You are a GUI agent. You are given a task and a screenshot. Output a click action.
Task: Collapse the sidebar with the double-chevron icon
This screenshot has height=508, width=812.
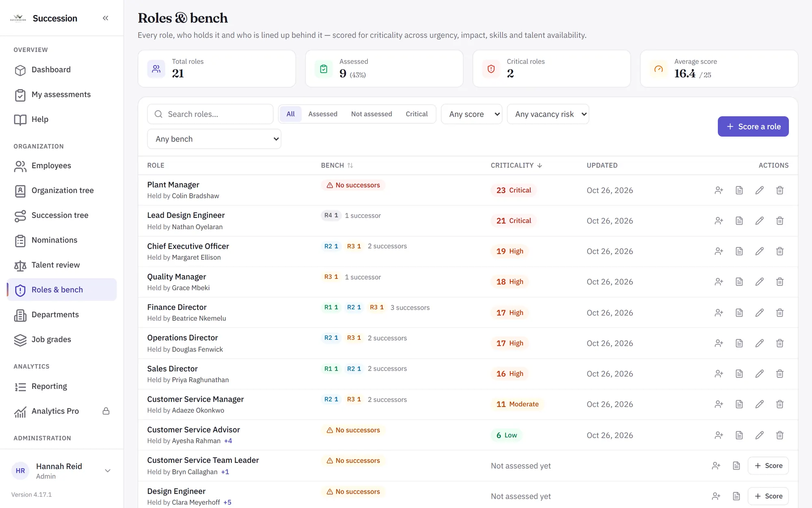106,18
